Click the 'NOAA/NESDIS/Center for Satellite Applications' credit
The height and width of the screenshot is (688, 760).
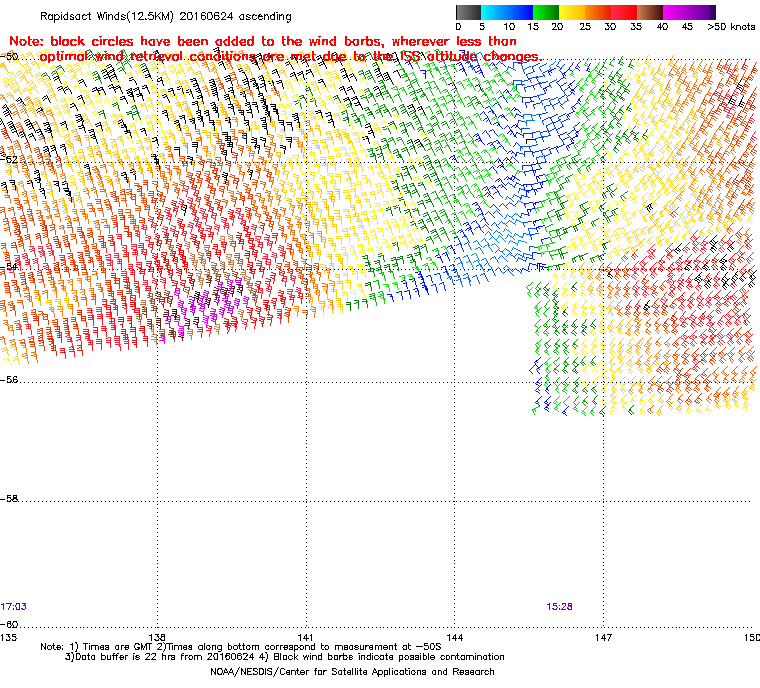click(x=352, y=672)
